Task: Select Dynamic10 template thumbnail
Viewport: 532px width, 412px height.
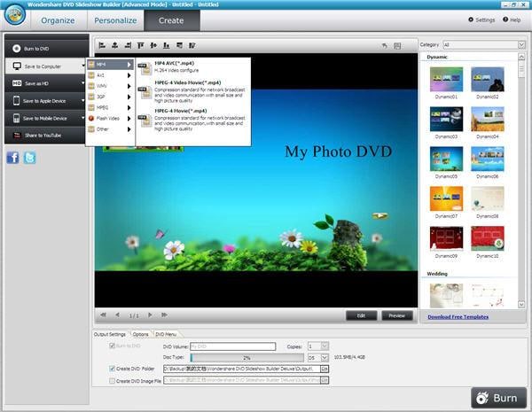Action: 488,238
